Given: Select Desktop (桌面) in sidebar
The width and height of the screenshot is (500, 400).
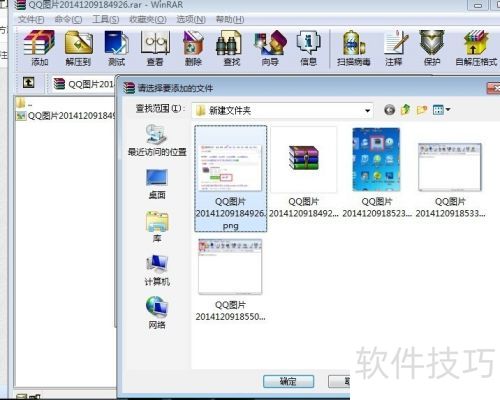Looking at the screenshot, I should click(x=157, y=184).
